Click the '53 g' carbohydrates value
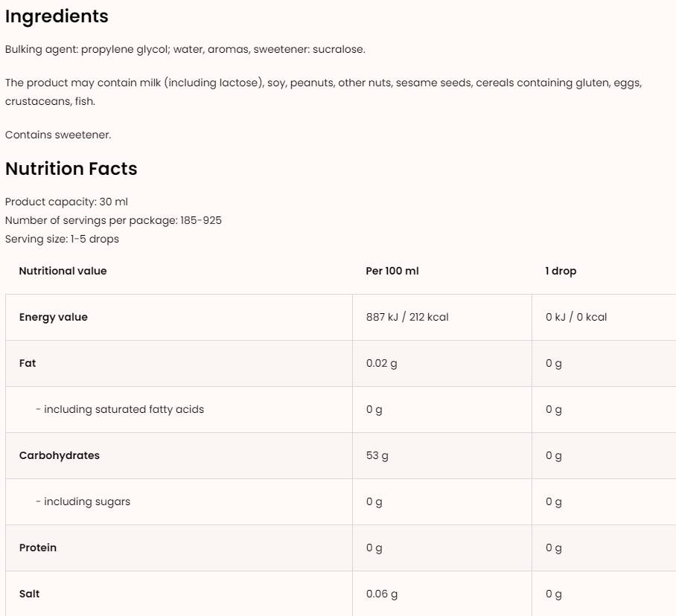676x616 pixels. tap(377, 455)
